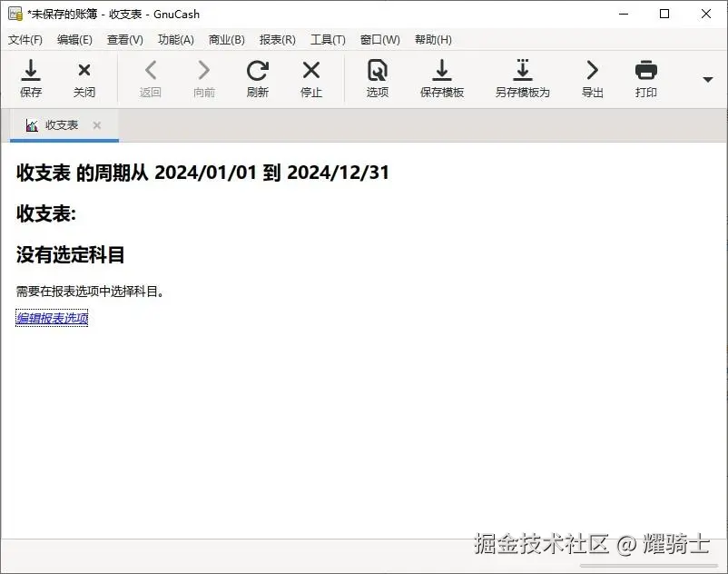Click the text 需要在报表选项中选择科目。

pyautogui.click(x=90, y=292)
